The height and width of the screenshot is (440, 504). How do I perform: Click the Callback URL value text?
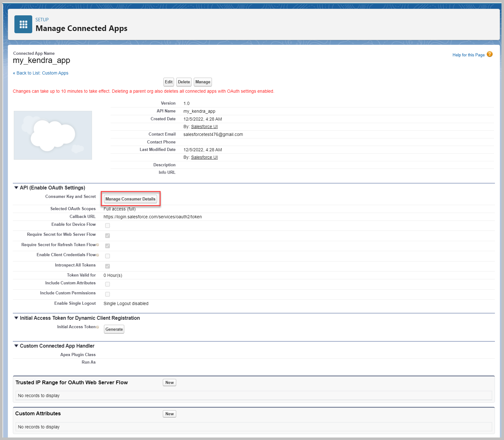[x=153, y=217]
